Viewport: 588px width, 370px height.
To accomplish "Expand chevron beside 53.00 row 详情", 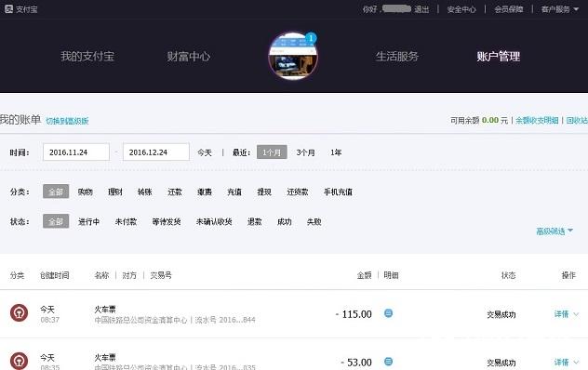I will point(577,363).
